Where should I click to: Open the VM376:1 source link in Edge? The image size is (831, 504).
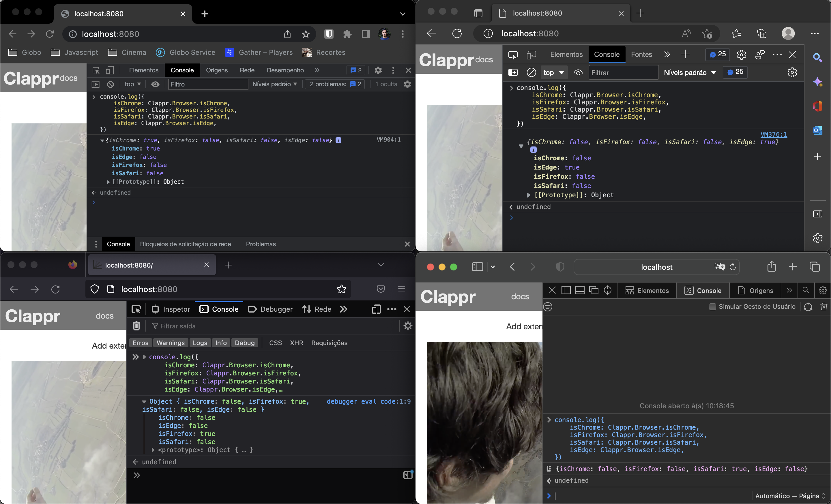(774, 134)
